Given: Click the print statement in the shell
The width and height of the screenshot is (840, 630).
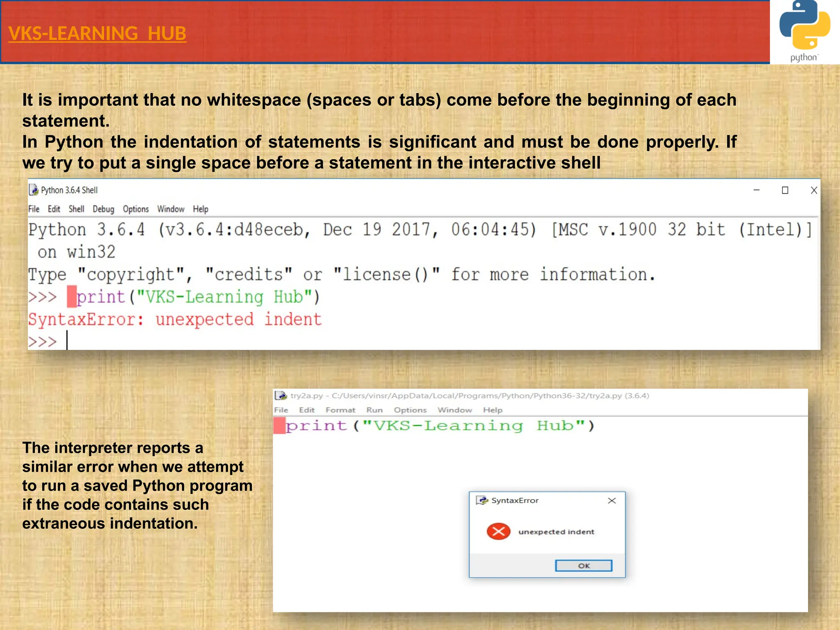Looking at the screenshot, I should [x=198, y=297].
